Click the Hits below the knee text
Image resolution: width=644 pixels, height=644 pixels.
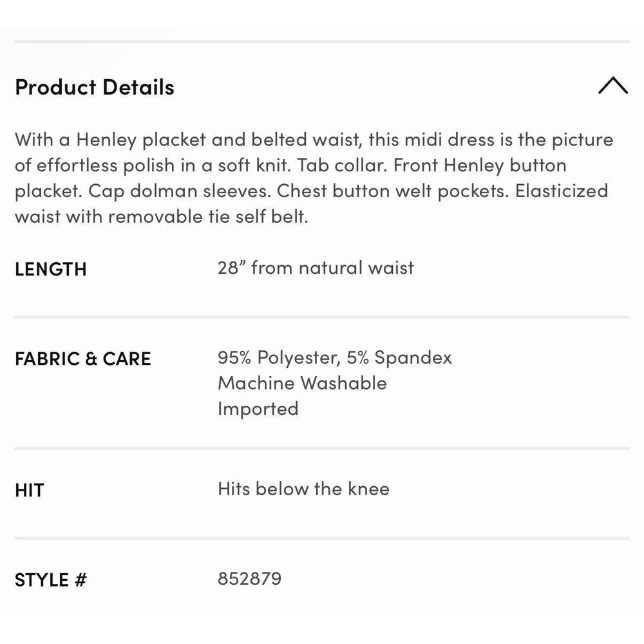[x=303, y=489]
